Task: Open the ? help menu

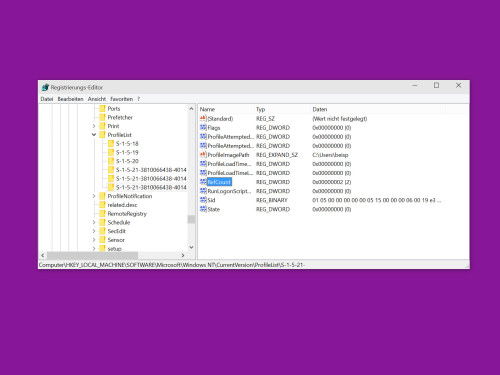Action: [138, 99]
